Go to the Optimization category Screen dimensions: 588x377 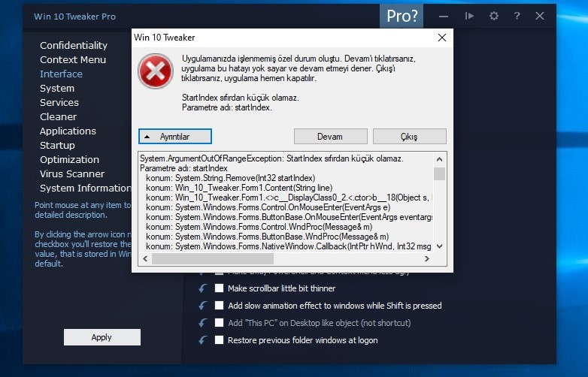[x=69, y=159]
